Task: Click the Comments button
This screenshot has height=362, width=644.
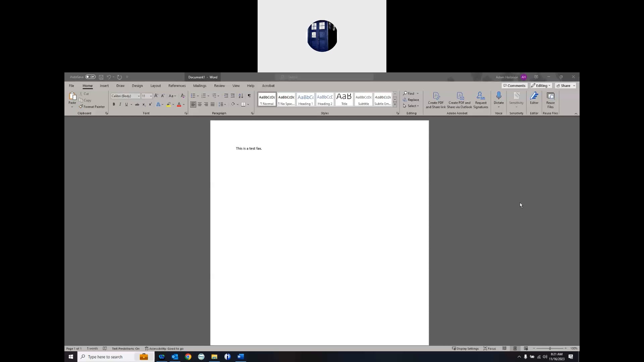Action: point(514,86)
